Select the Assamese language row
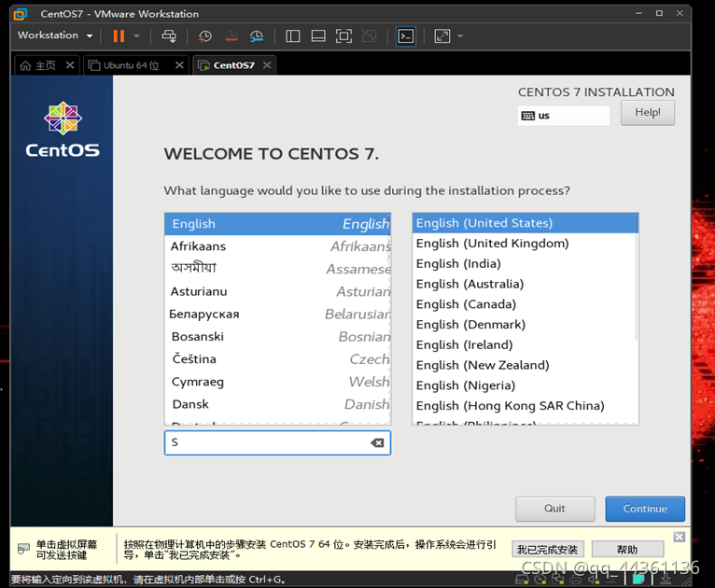715x588 pixels. click(x=277, y=269)
